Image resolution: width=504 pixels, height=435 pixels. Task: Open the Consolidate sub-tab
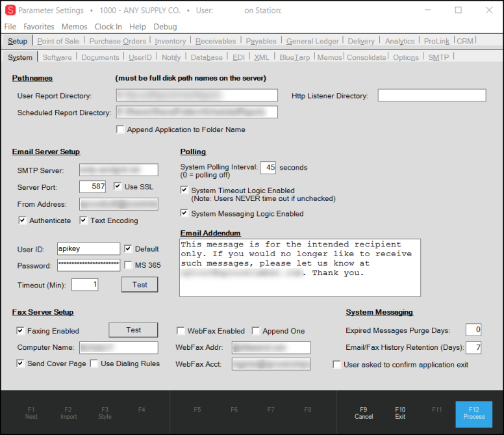(x=366, y=57)
